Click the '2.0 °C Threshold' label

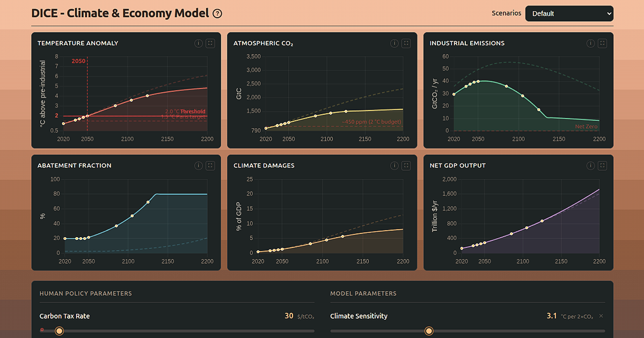185,112
